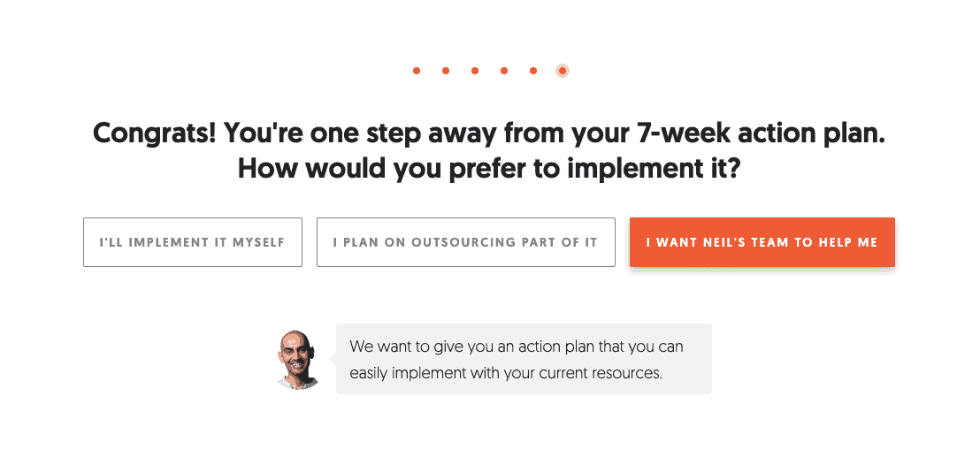Select I Want Neil's Team To Help Me
This screenshot has height=457, width=980.
tap(762, 242)
